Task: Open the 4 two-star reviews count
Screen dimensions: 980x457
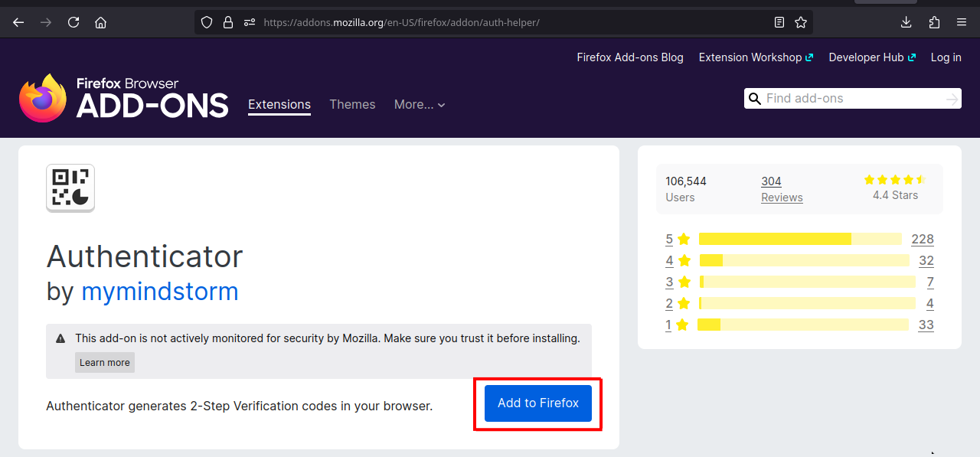Action: coord(930,303)
